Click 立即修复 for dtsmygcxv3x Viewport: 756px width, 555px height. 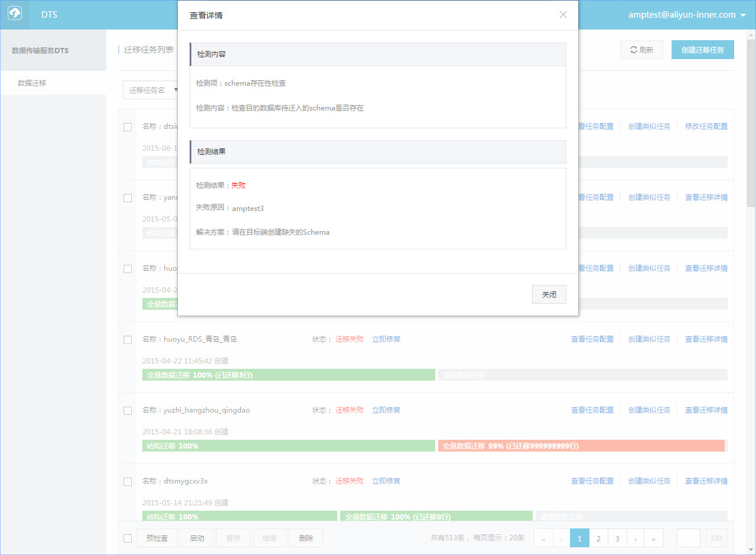(x=386, y=481)
